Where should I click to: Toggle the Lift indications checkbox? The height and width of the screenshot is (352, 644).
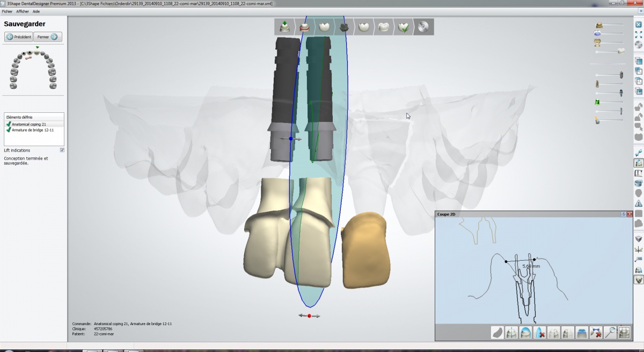pos(62,150)
